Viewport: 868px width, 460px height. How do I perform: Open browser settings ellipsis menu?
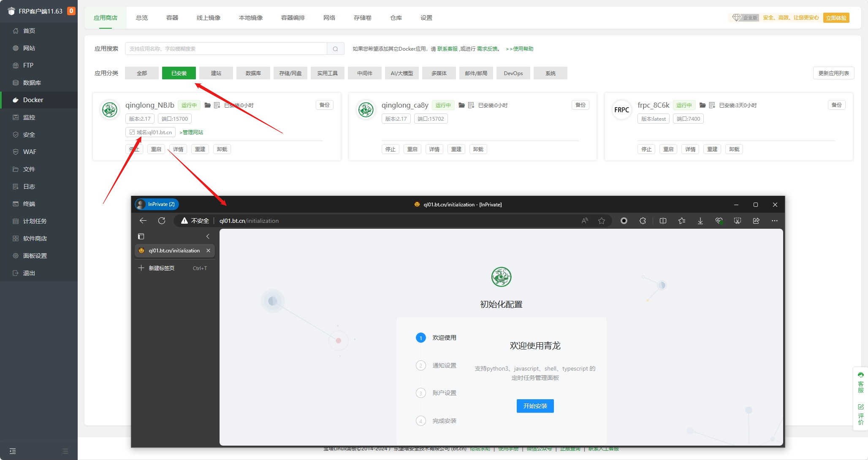pos(775,221)
